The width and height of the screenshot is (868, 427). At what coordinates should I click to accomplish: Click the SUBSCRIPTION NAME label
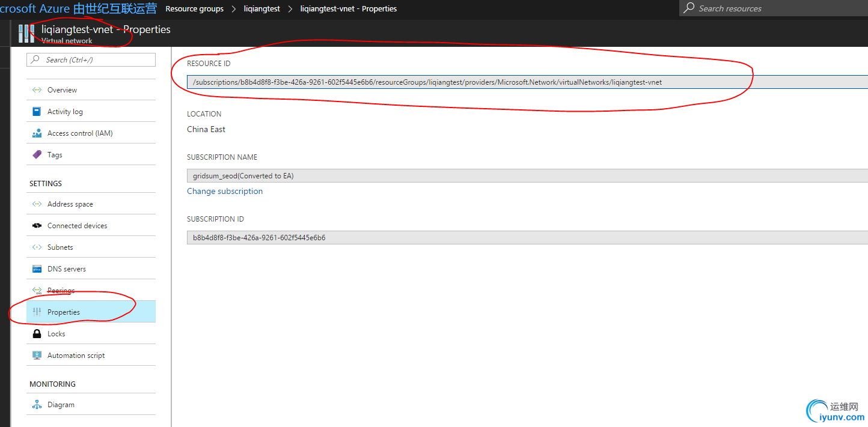coord(222,157)
